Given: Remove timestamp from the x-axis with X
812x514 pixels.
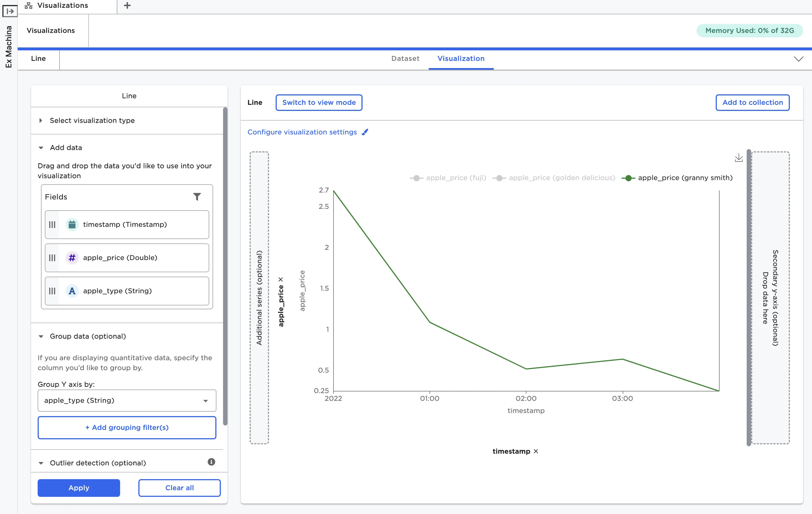Looking at the screenshot, I should pos(536,451).
